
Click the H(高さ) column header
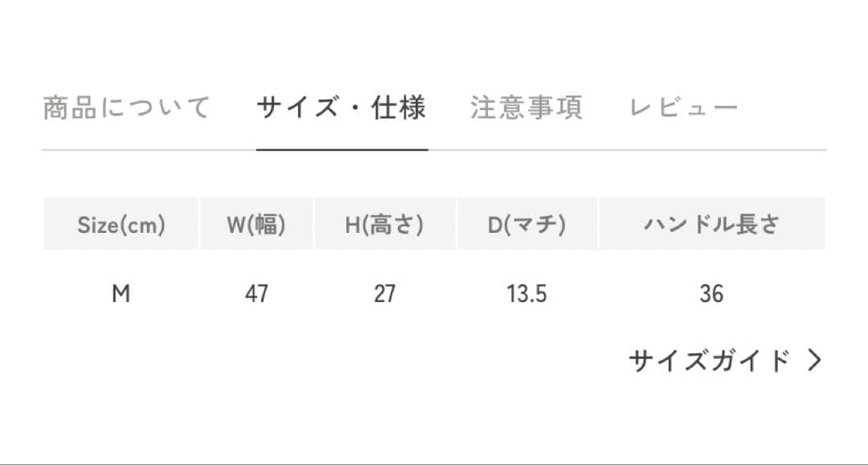[x=385, y=224]
